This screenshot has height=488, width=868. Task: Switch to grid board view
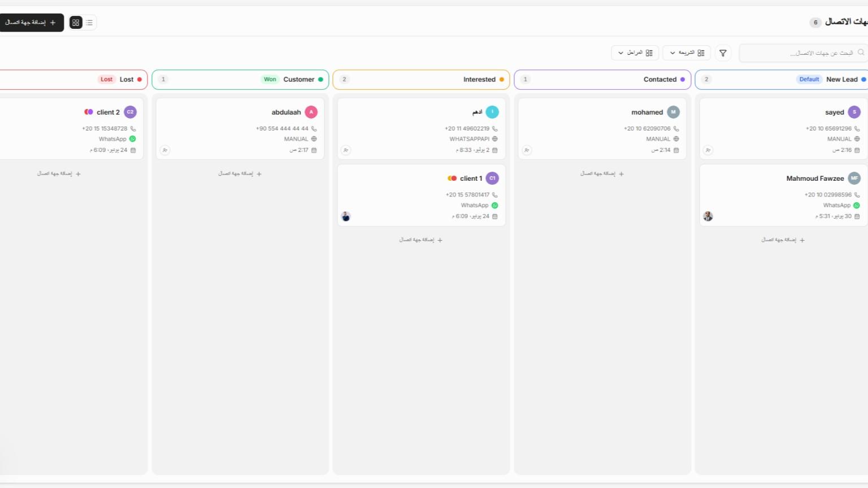coord(76,23)
